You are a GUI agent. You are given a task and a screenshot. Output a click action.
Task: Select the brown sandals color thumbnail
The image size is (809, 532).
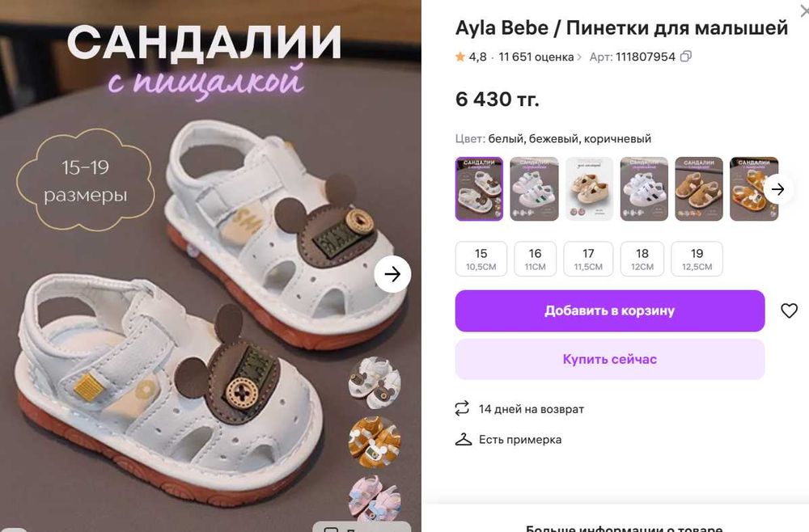tap(699, 189)
